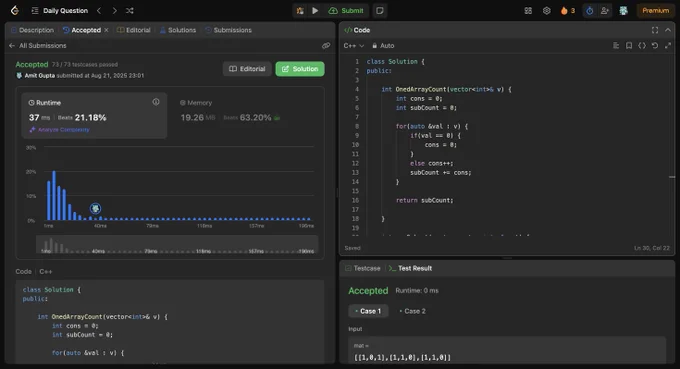The image size is (680, 369).
Task: Click the green Solution button
Action: (x=300, y=69)
